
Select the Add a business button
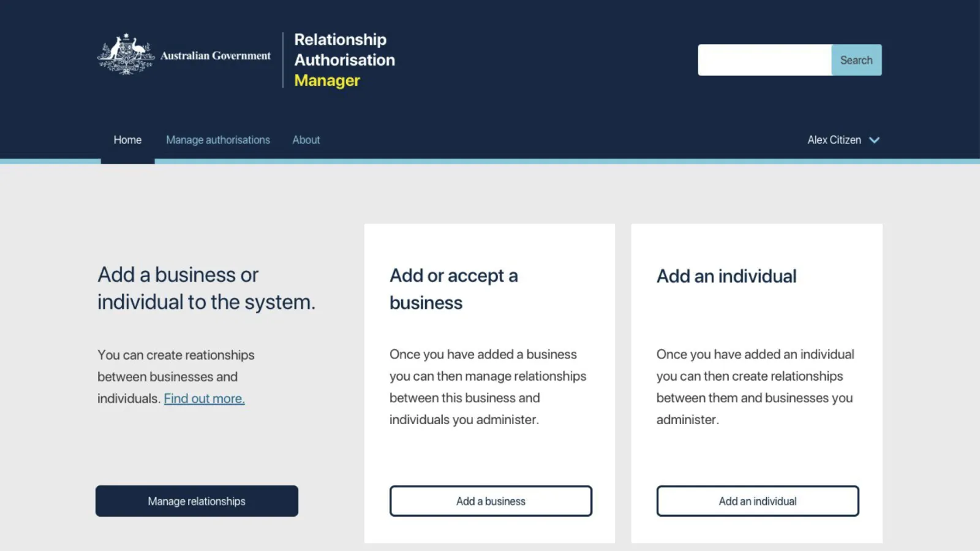coord(491,501)
